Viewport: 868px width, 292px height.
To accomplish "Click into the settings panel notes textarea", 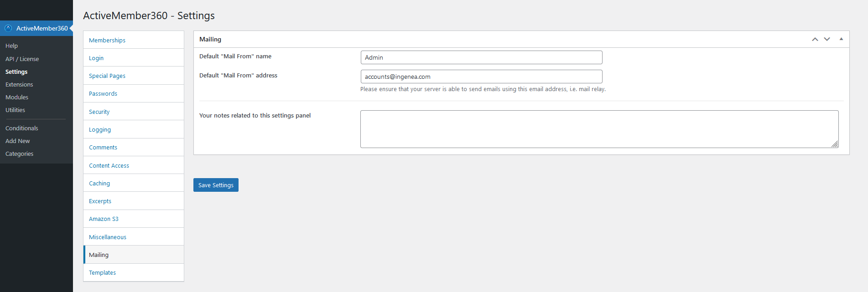I will click(x=599, y=129).
